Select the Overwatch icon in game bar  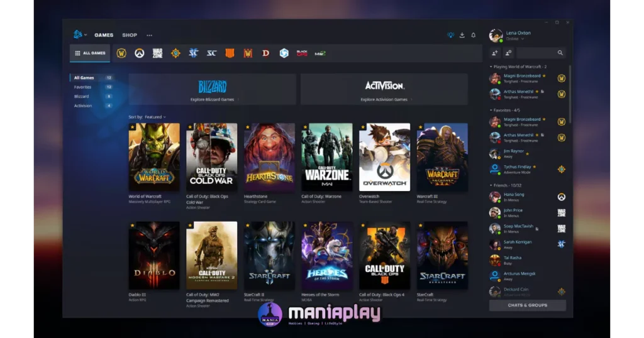click(139, 53)
